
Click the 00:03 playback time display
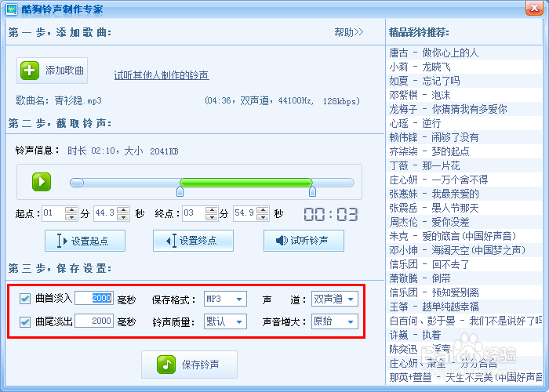pyautogui.click(x=330, y=214)
